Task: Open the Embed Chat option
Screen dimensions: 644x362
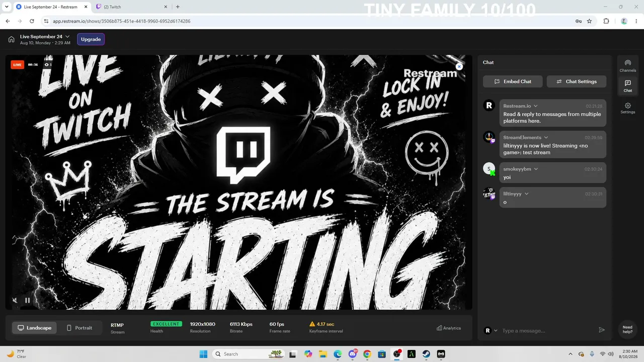Action: pyautogui.click(x=513, y=81)
